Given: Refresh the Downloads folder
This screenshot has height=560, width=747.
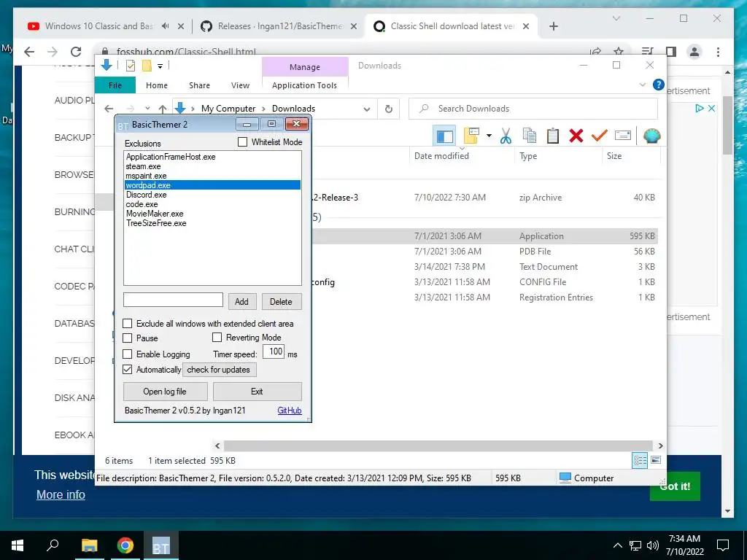Looking at the screenshot, I should click(x=389, y=109).
